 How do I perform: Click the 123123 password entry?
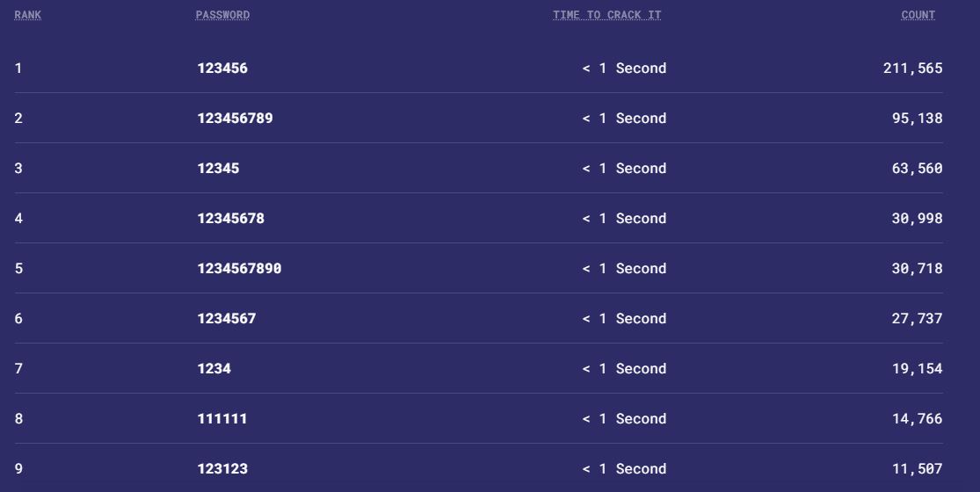222,469
